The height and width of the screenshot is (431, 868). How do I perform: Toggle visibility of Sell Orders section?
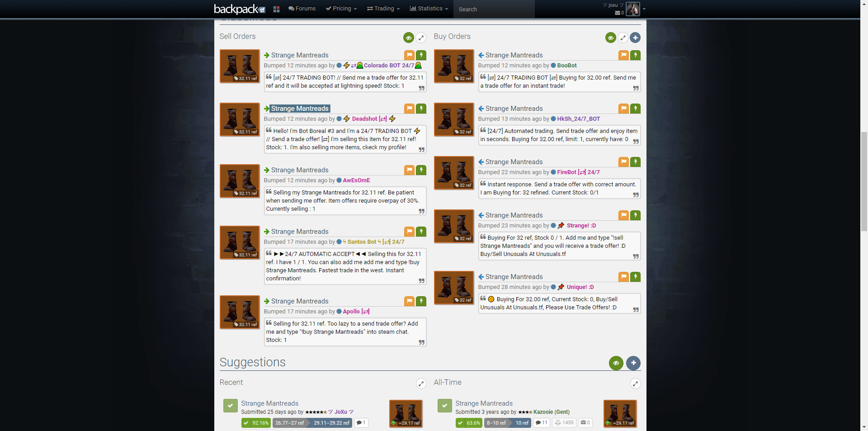(x=409, y=38)
